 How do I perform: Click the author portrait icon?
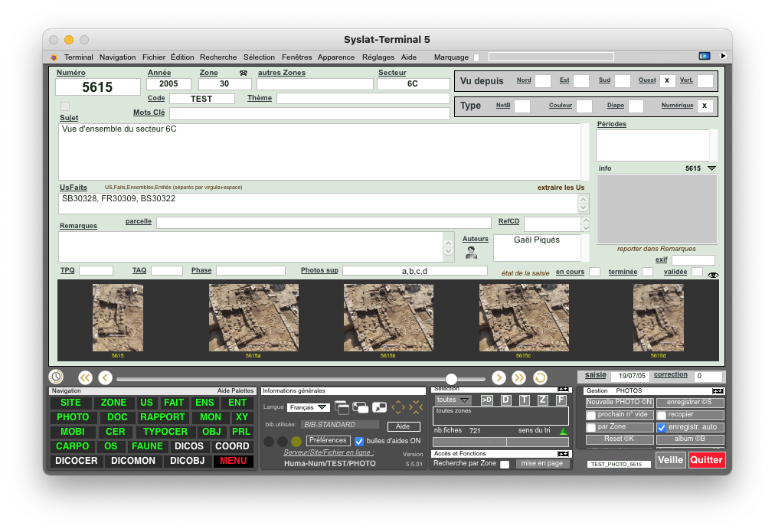coord(472,253)
